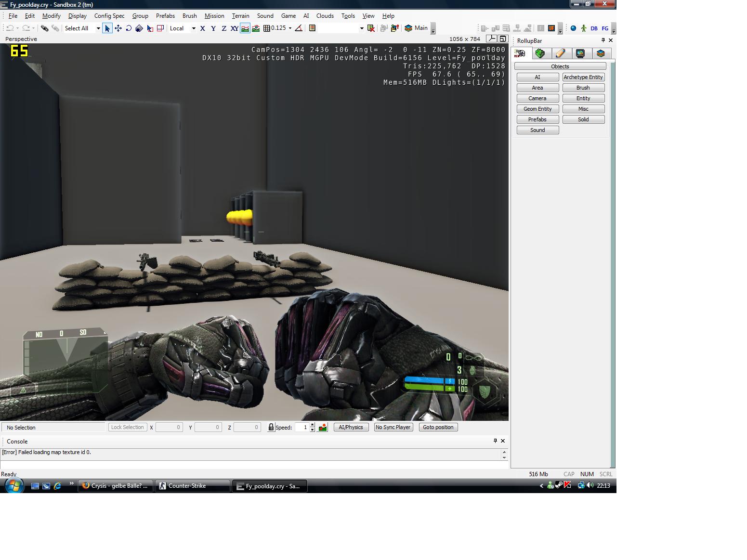This screenshot has width=747, height=560.
Task: Expand overflow options beside UF icon
Action: [x=560, y=29]
